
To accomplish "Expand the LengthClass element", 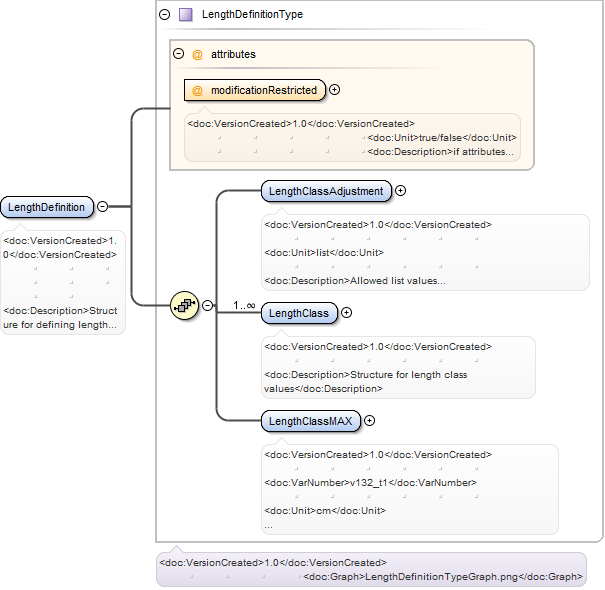I will point(346,313).
